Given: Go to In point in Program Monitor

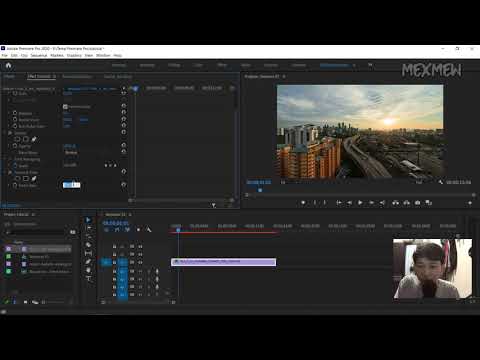Looking at the screenshot, I should coord(339,203).
